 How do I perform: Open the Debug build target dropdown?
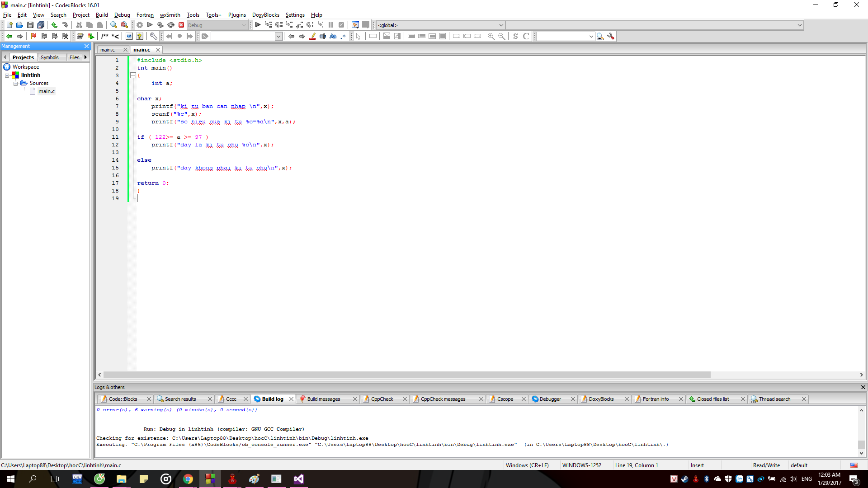[x=244, y=25]
